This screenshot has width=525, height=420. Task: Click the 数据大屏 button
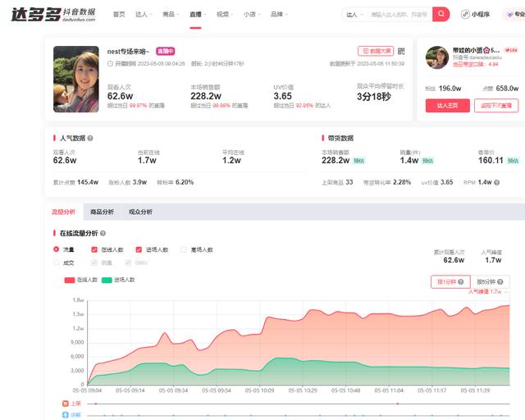point(375,51)
